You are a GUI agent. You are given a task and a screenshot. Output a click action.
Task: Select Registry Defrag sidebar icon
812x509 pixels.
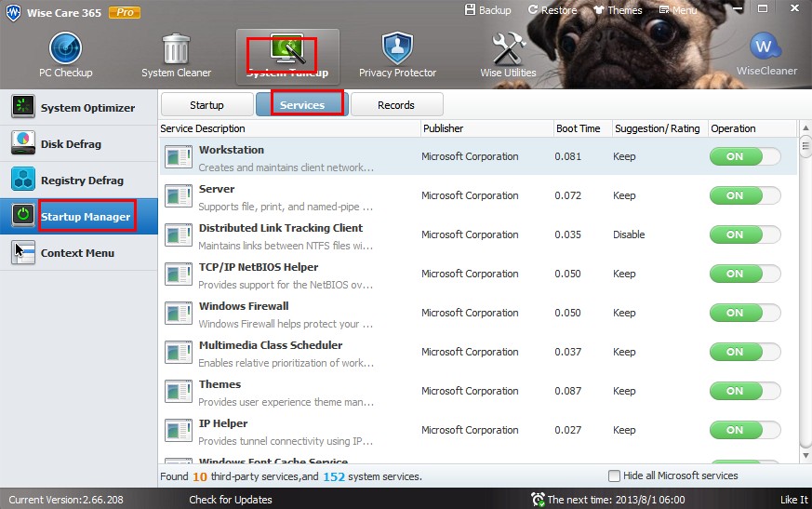pyautogui.click(x=23, y=180)
